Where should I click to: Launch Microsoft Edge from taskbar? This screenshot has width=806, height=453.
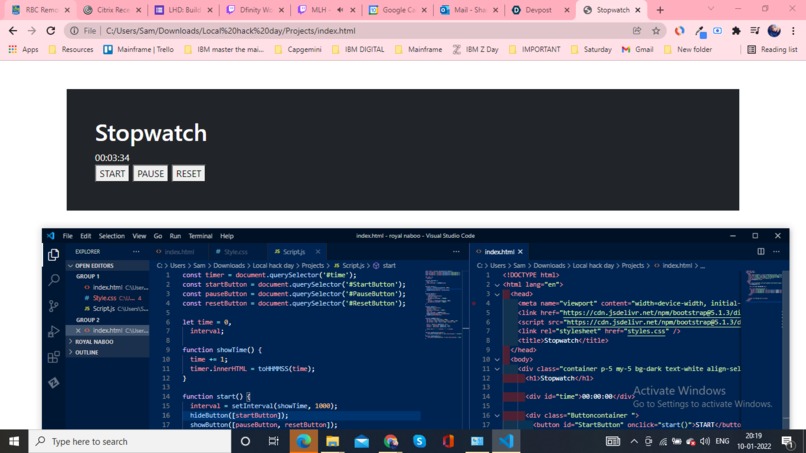(303, 441)
